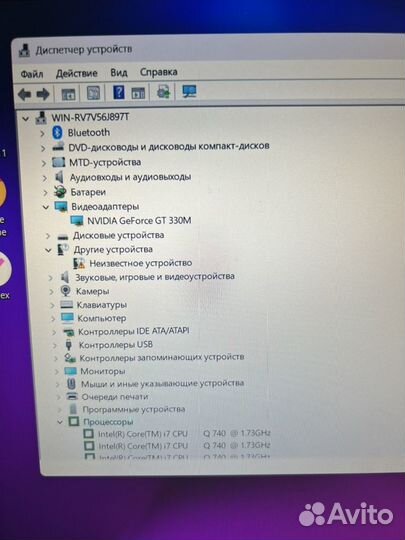Click the show console tree toolbar icon
The width and height of the screenshot is (405, 540).
pos(68,94)
